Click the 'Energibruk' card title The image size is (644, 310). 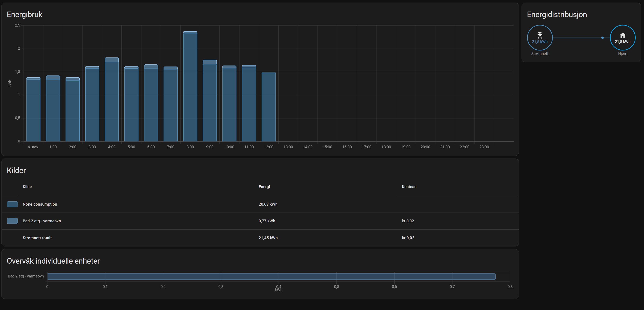pyautogui.click(x=24, y=15)
